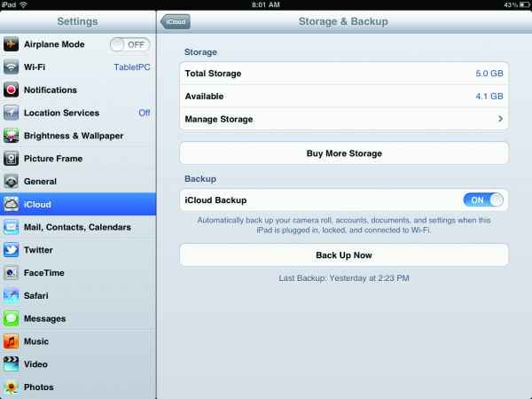
Task: Tap the 4.1 GB available value
Action: click(489, 97)
